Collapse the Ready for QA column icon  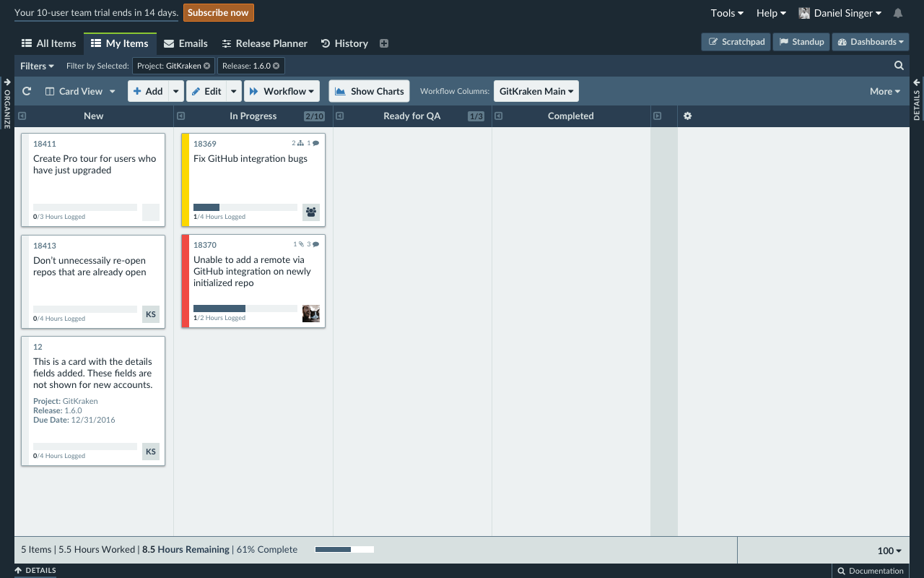339,116
